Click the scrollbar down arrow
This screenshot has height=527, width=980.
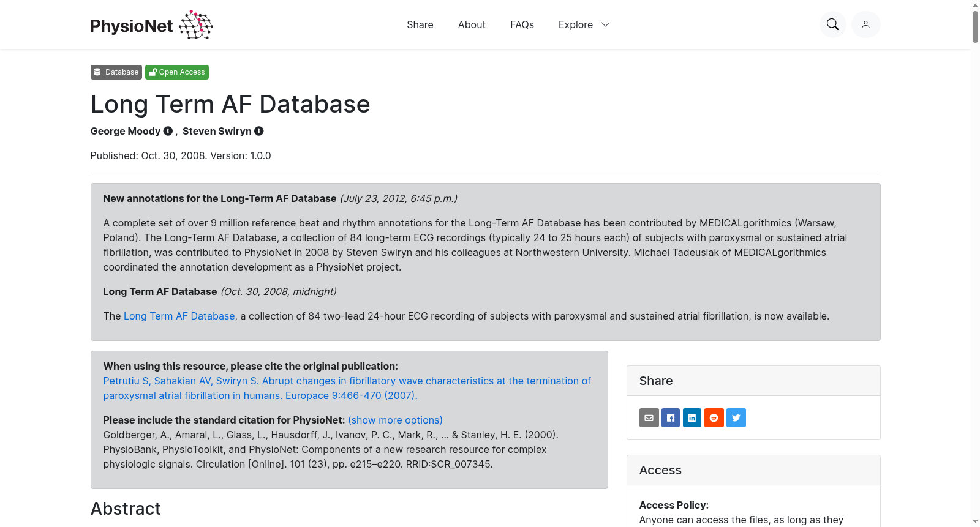[x=975, y=521]
